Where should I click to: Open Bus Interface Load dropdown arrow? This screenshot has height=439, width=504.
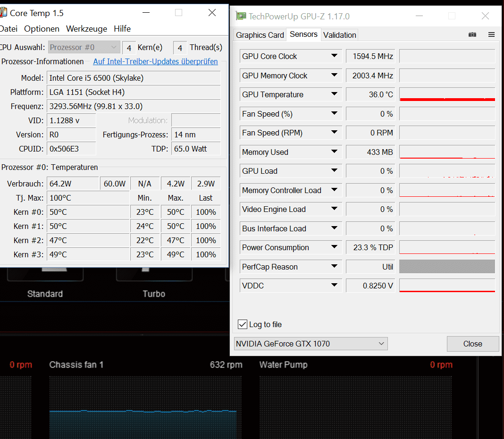pos(334,228)
